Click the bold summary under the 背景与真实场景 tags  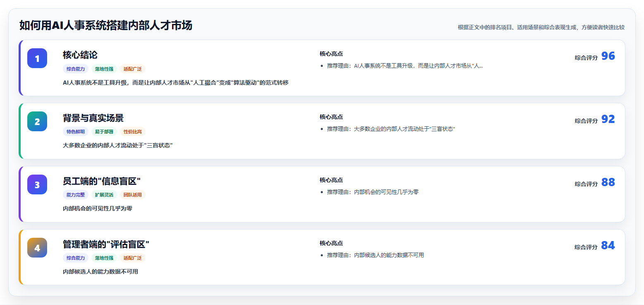[118, 146]
